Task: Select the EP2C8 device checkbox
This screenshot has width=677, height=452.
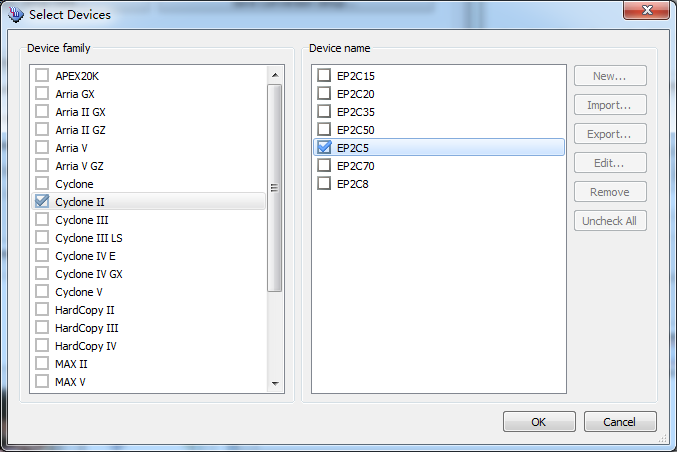Action: point(324,184)
